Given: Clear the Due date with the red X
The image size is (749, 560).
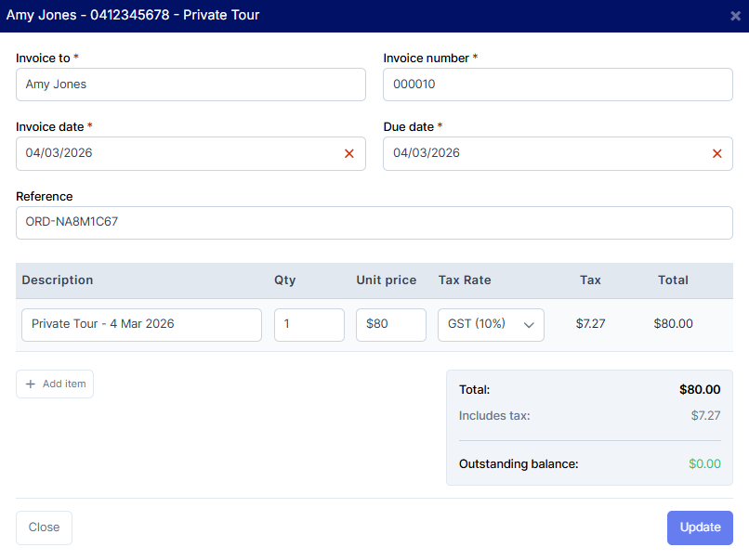Looking at the screenshot, I should pyautogui.click(x=716, y=154).
